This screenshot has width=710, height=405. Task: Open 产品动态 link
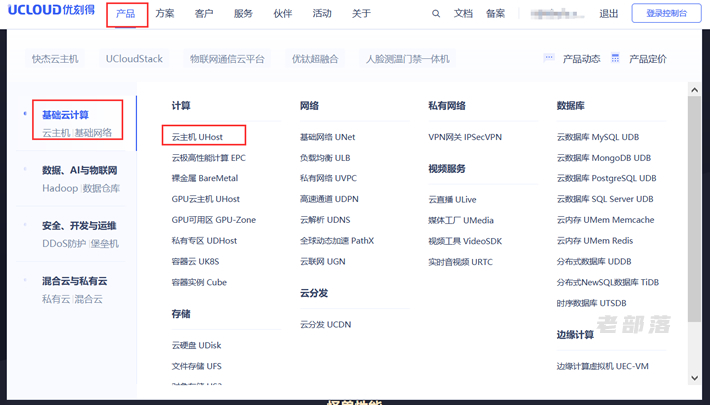click(x=581, y=59)
